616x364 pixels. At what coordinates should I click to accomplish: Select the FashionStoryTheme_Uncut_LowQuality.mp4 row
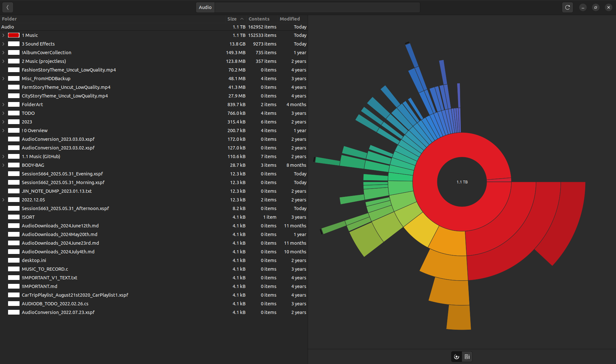pos(69,70)
